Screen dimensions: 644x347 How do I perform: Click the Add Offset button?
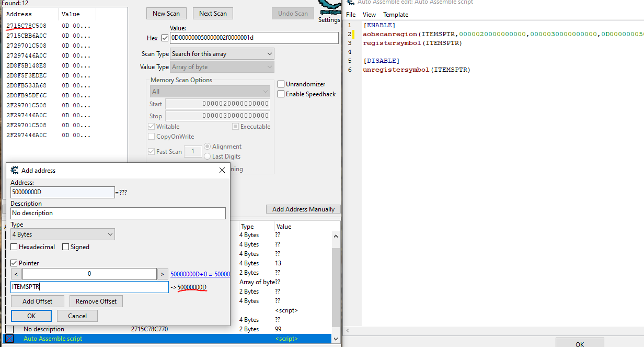(38, 301)
